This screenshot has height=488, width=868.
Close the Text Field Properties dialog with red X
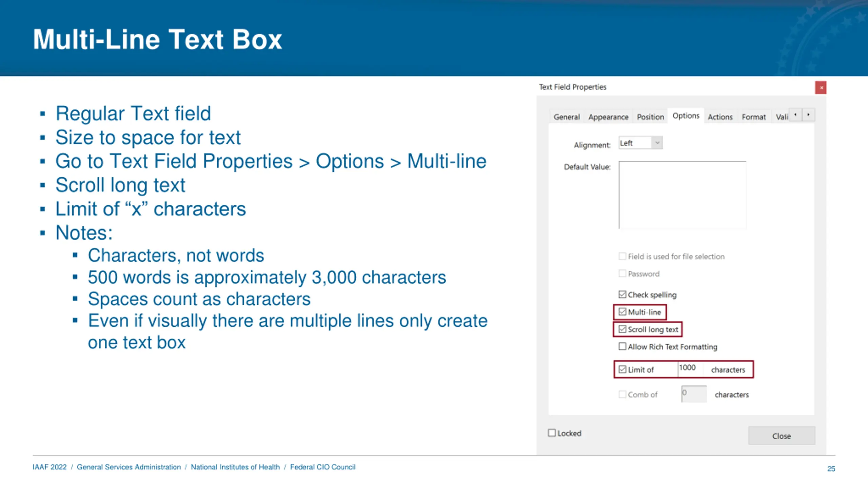(x=821, y=88)
